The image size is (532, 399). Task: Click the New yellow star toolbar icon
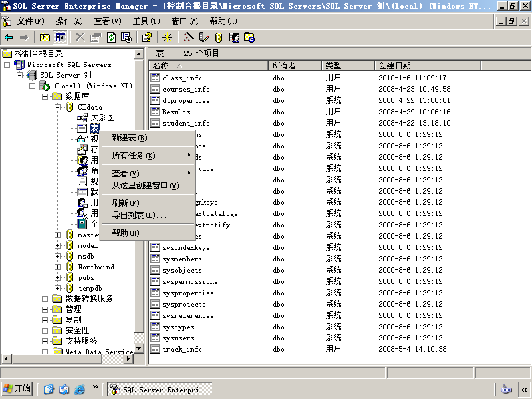click(x=168, y=37)
